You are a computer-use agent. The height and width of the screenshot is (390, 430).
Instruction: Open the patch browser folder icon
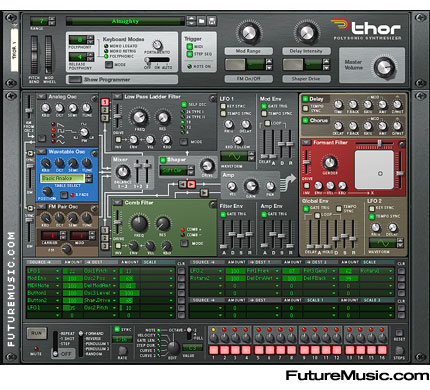coord(202,21)
